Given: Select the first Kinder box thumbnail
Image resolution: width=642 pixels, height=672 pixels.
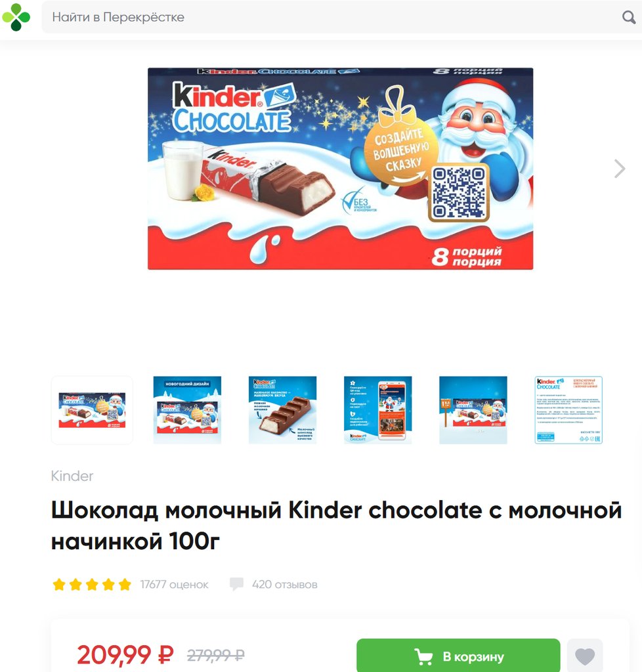Looking at the screenshot, I should (92, 410).
